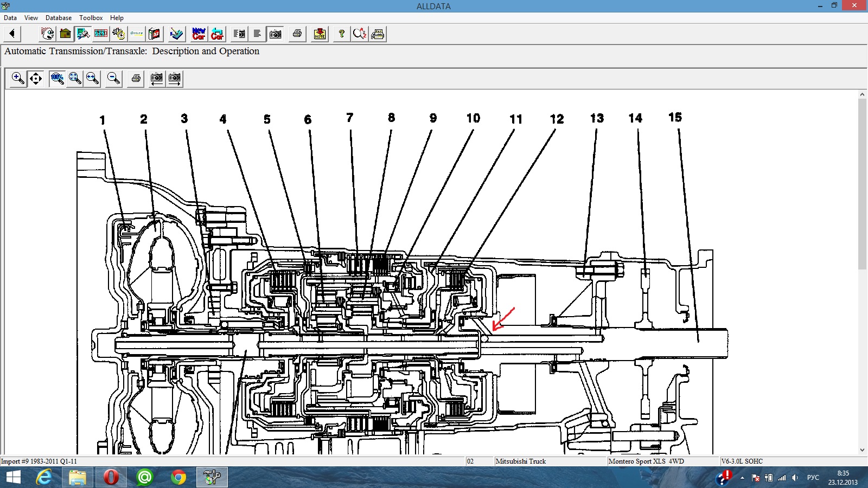Go to the previous image
Image resolution: width=868 pixels, height=488 pixels.
pos(157,79)
